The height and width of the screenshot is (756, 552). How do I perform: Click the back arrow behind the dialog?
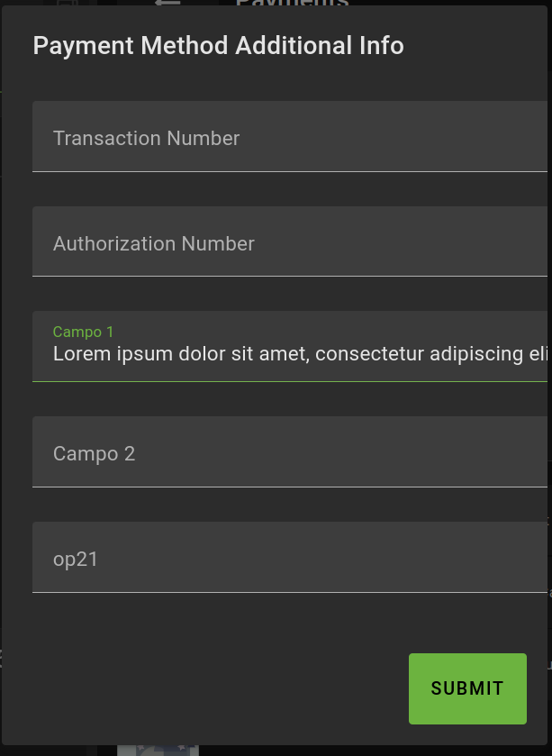click(167, 4)
